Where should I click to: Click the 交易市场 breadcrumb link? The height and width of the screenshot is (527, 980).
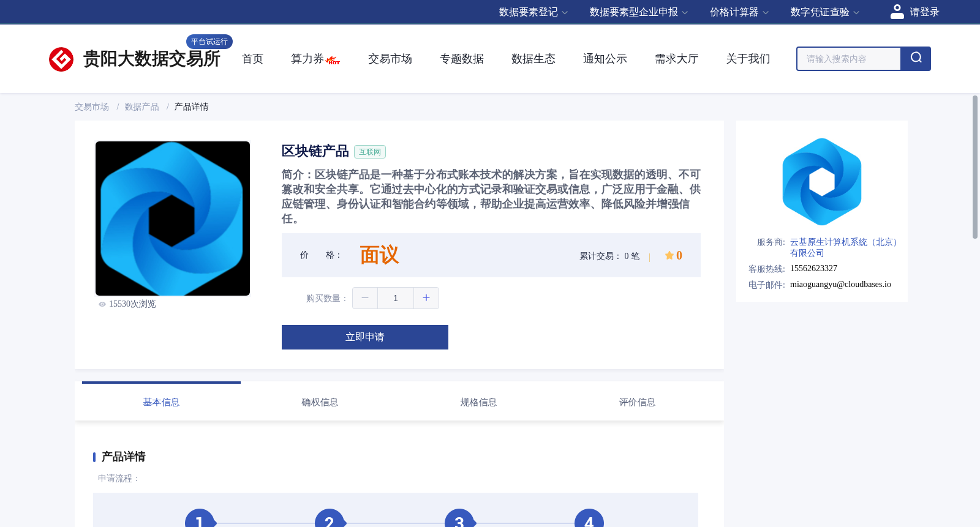point(92,107)
